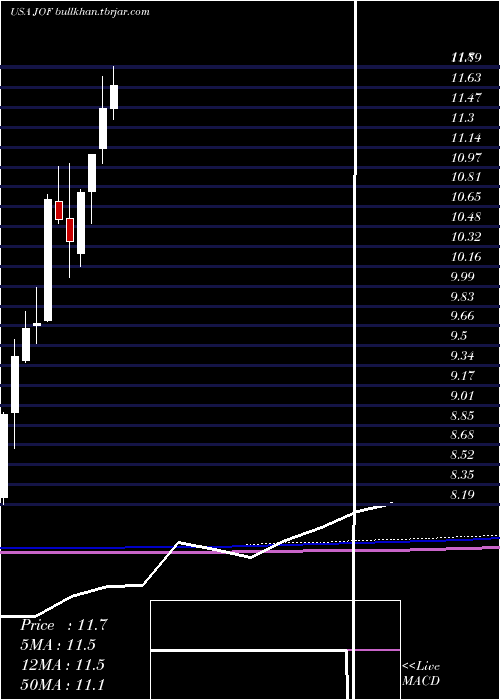Click the small doji candle near 9.66

point(37,324)
